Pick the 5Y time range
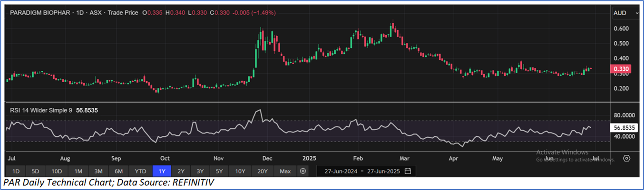The image size is (644, 190). pyautogui.click(x=218, y=171)
